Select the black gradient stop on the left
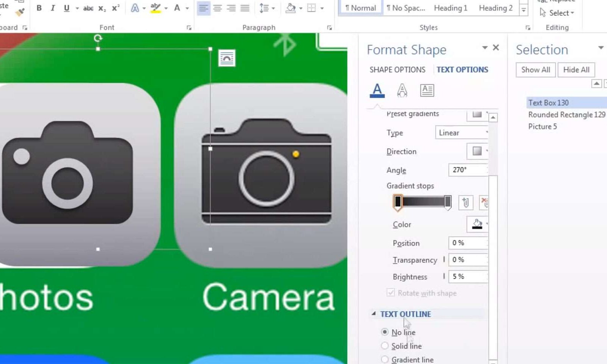This screenshot has height=364, width=607. (x=398, y=202)
